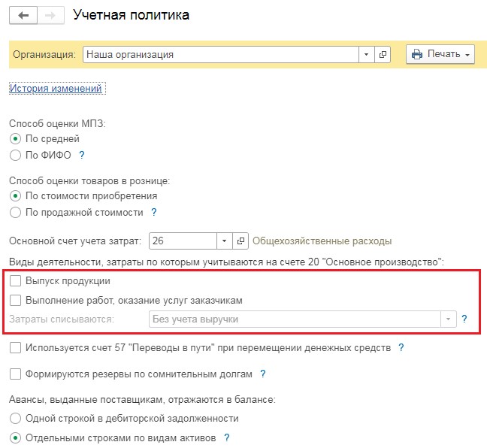
Task: Enable the Выпуск продукции checkbox
Action: click(15, 281)
